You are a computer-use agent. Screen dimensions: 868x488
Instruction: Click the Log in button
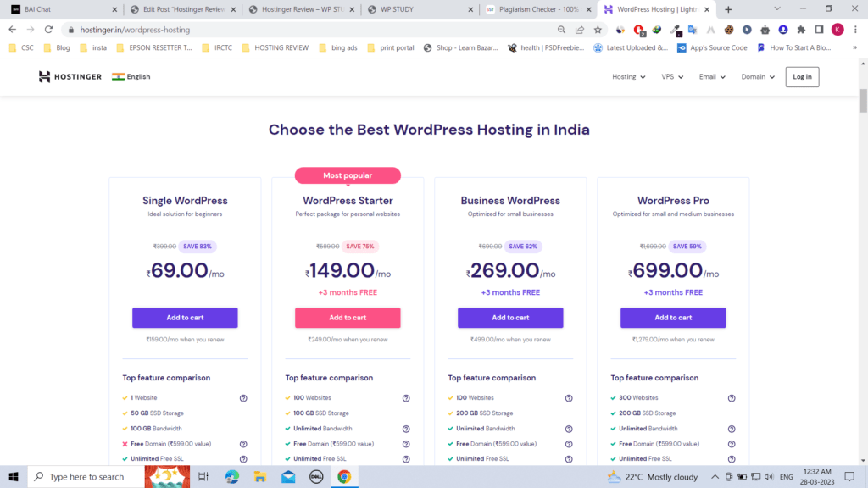click(802, 76)
